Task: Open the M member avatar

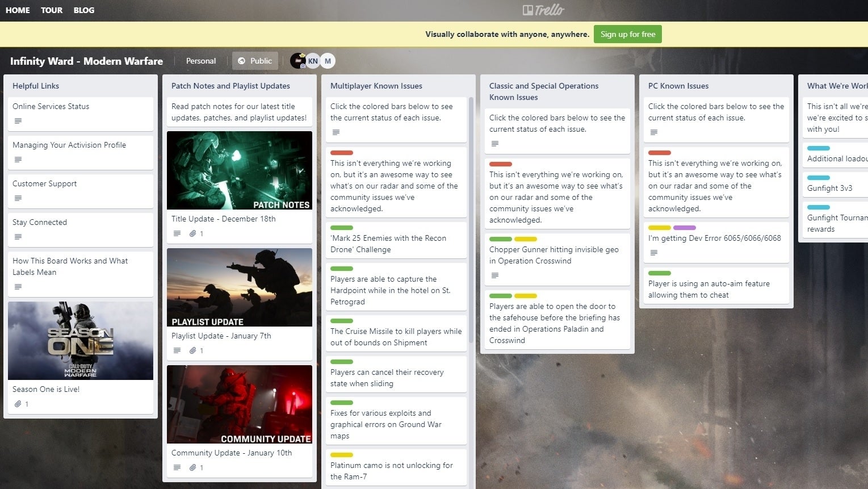Action: (328, 61)
